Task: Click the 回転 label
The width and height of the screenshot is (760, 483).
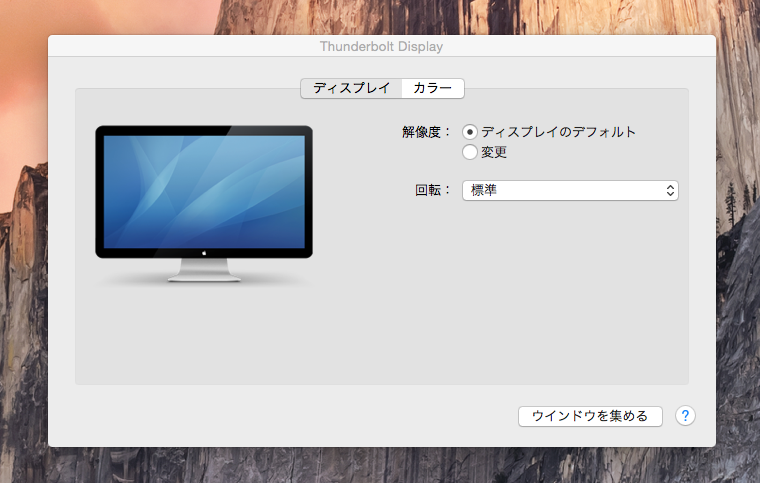Action: [x=433, y=190]
